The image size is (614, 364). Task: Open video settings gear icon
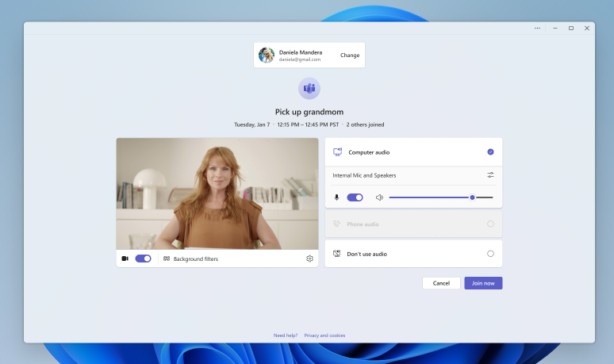tap(309, 259)
